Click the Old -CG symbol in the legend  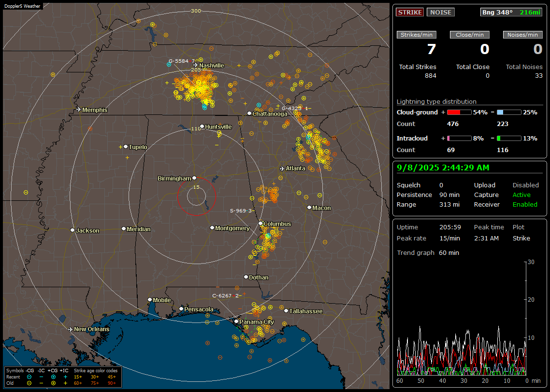(29, 383)
